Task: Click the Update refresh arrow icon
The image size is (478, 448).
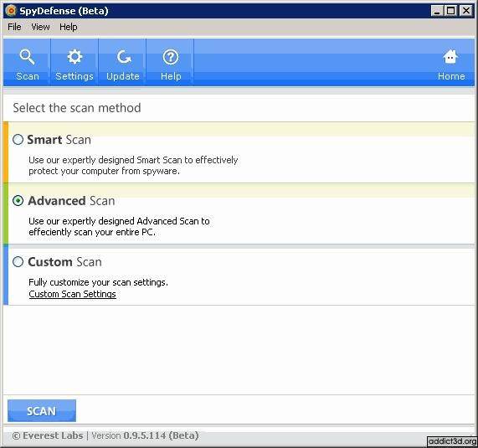Action: click(123, 57)
